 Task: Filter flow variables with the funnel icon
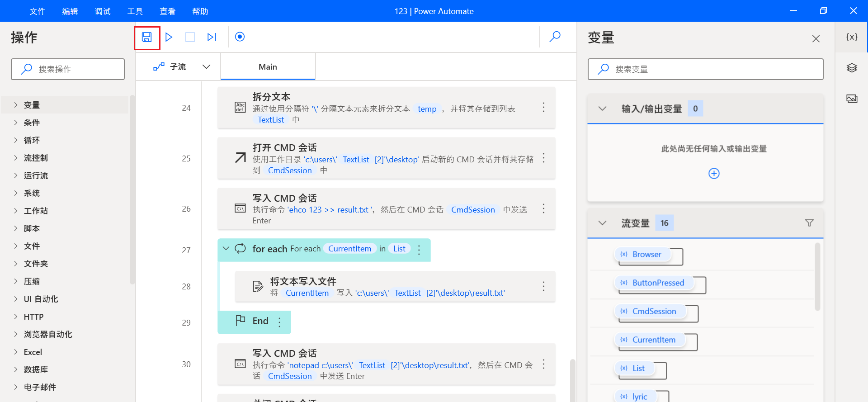tap(809, 223)
